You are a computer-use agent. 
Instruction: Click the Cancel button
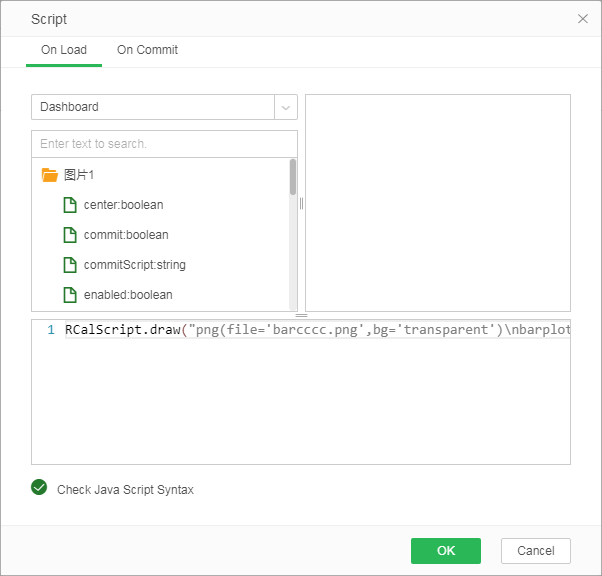click(535, 551)
